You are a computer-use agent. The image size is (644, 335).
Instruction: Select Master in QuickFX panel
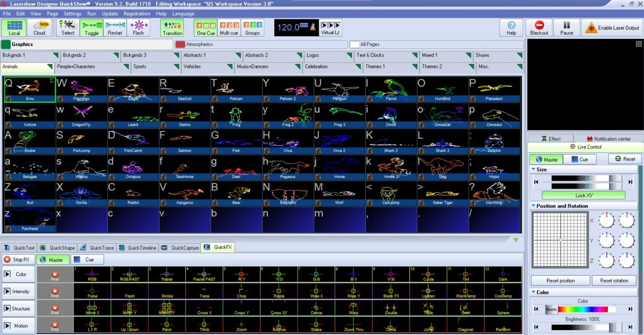pos(53,260)
